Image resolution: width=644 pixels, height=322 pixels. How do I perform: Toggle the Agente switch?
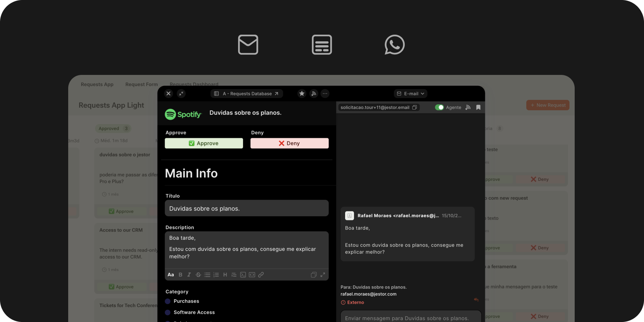439,107
